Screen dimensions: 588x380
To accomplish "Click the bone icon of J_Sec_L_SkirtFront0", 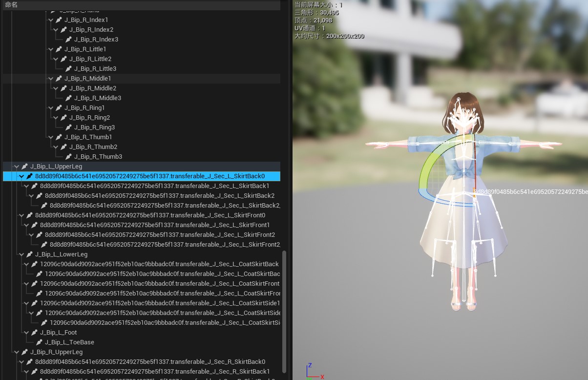I will (29, 215).
